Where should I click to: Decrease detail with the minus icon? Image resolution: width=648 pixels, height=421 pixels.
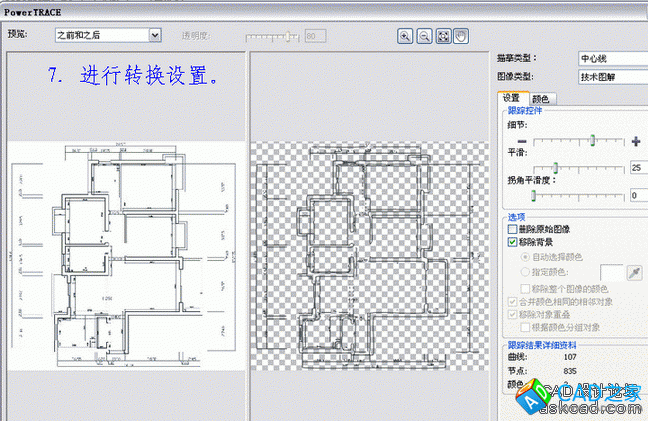[x=522, y=142]
